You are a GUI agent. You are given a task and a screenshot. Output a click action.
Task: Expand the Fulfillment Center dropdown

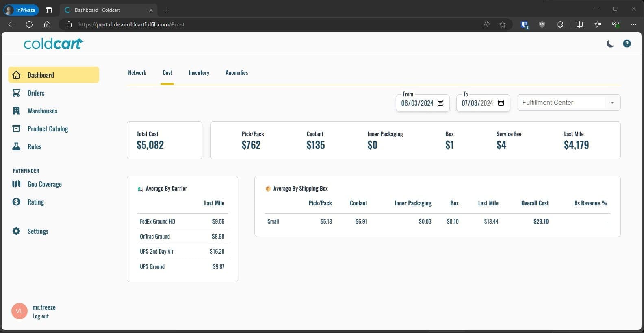point(612,102)
